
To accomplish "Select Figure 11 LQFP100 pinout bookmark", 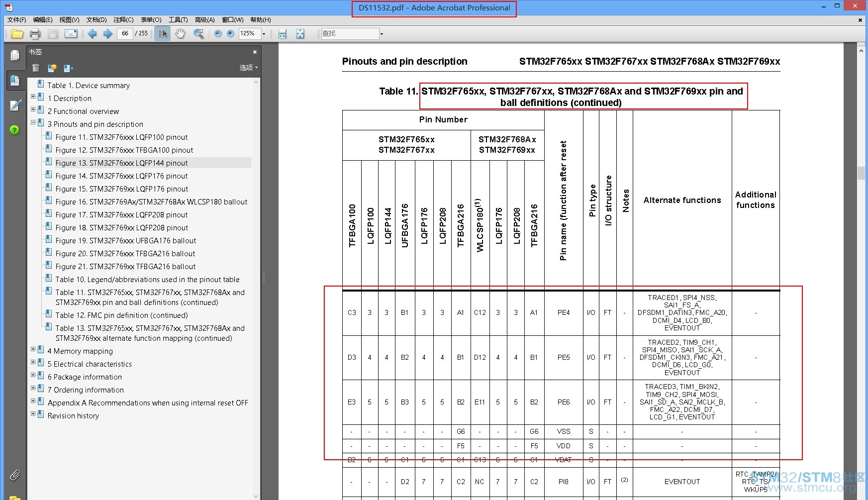I will 121,137.
